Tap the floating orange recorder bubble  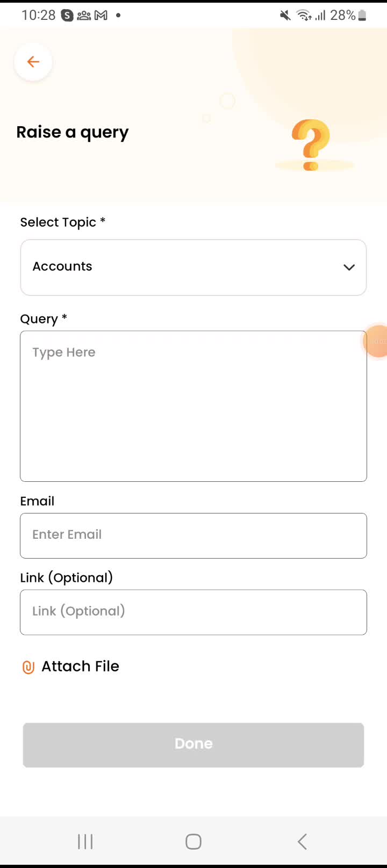pos(377,341)
